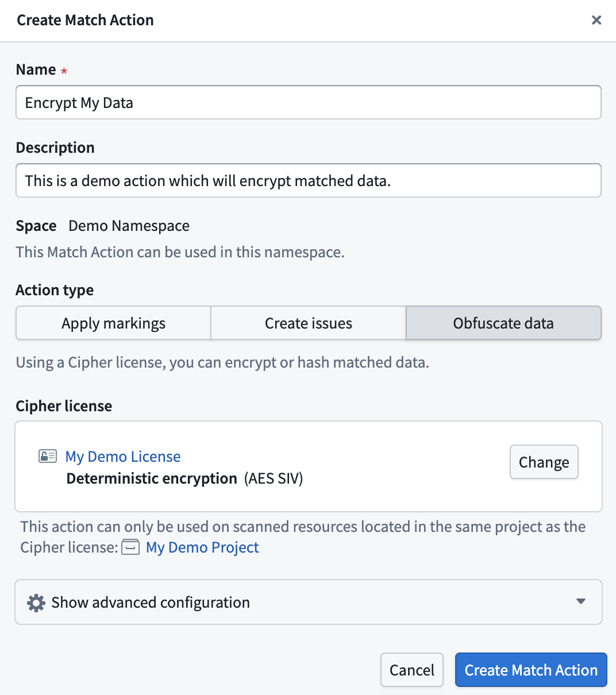The width and height of the screenshot is (616, 695).
Task: Select the Create issues action type
Action: point(308,323)
